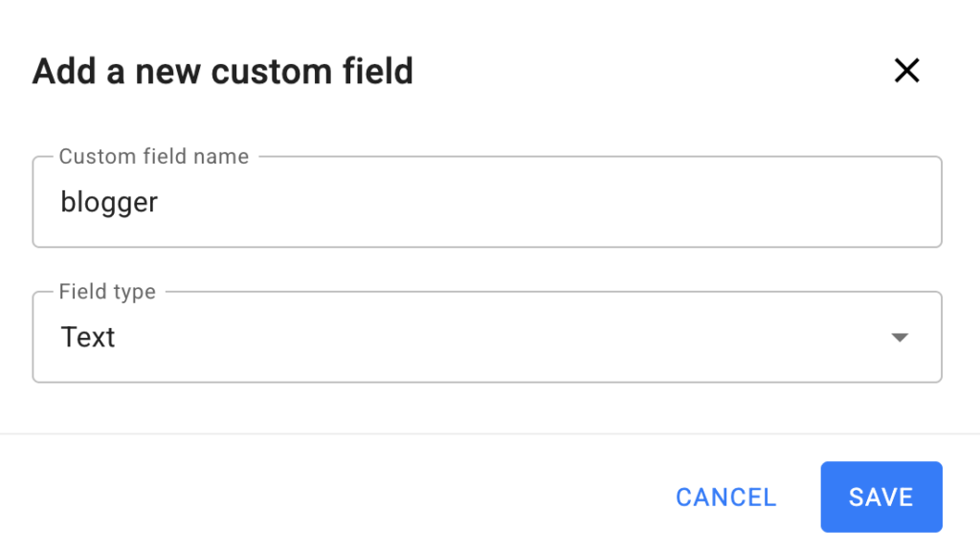Dismiss the dialog using the top-right X icon
This screenshot has width=980, height=553.
tap(905, 71)
